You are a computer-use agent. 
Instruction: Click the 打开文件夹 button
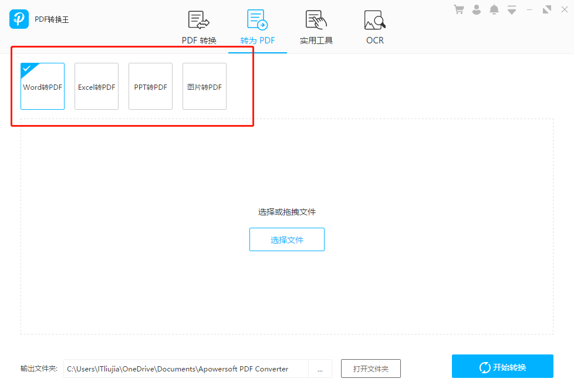[371, 369]
